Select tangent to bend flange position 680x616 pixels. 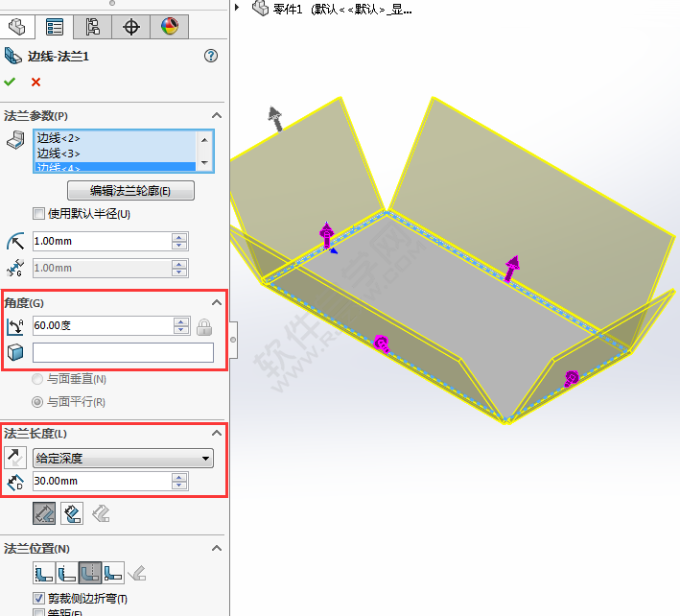point(137,573)
